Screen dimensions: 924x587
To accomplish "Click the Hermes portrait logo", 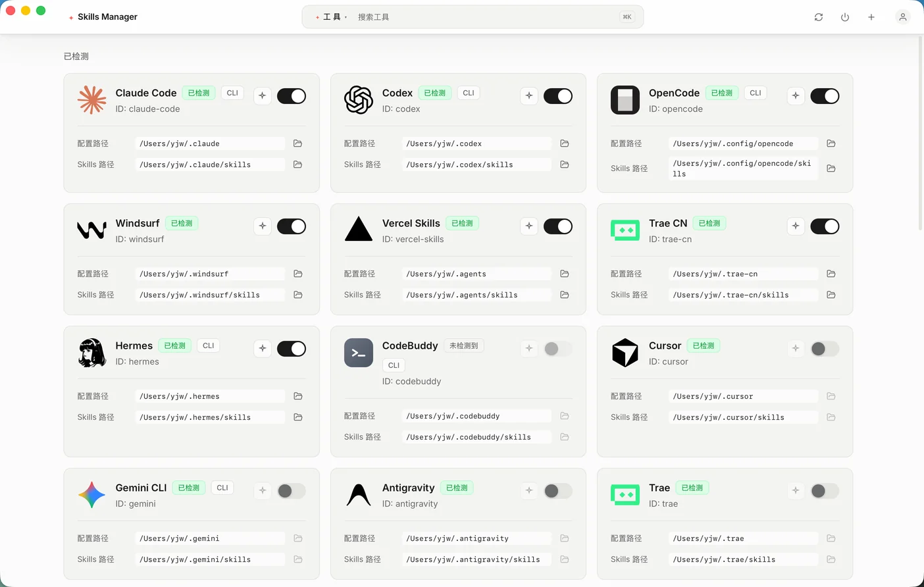I will [x=92, y=353].
